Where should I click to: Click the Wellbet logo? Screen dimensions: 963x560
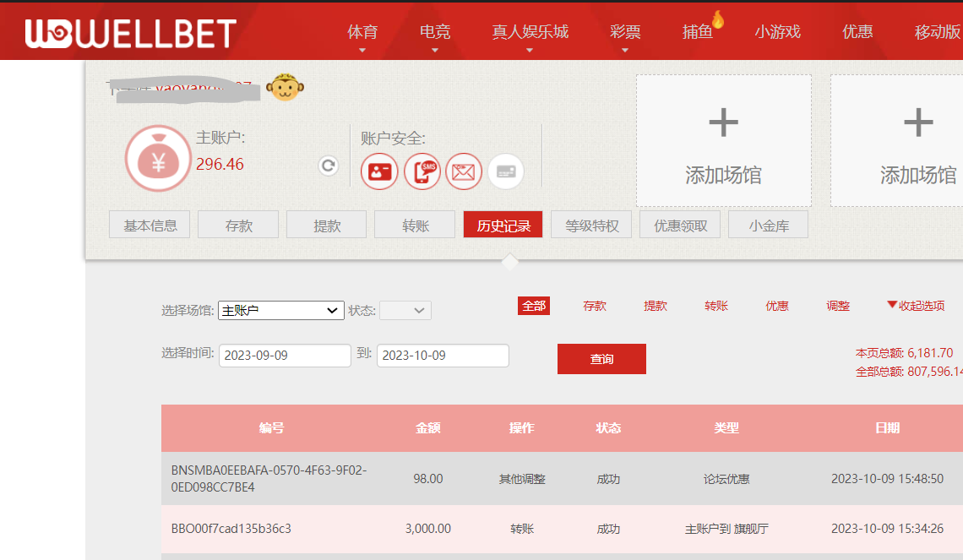pos(131,33)
